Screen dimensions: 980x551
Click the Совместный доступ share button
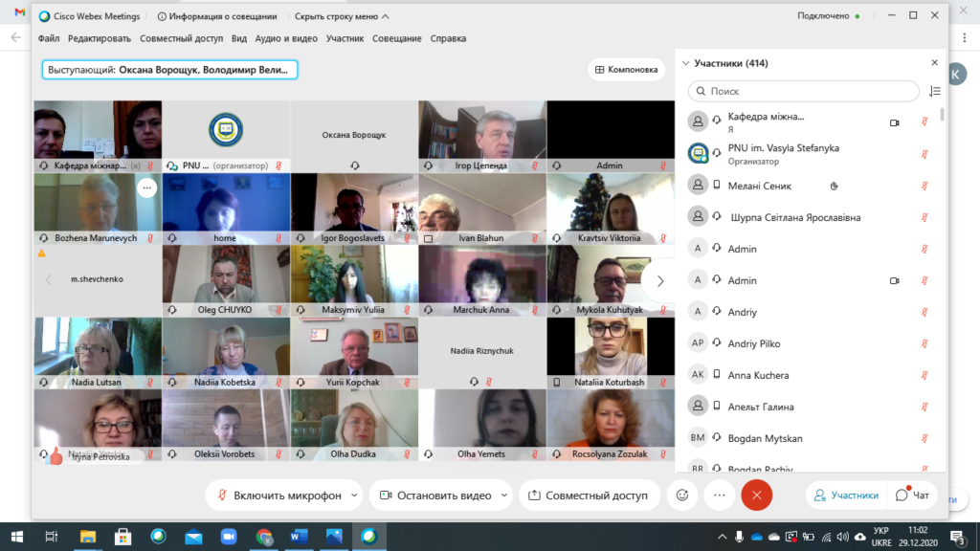(589, 496)
